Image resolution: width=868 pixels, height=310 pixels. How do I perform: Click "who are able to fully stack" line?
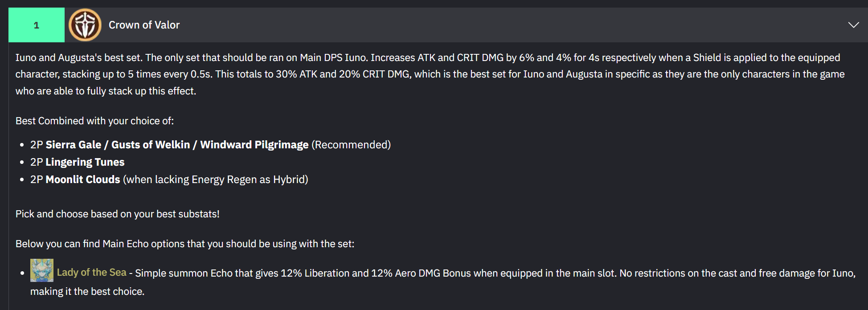[106, 91]
